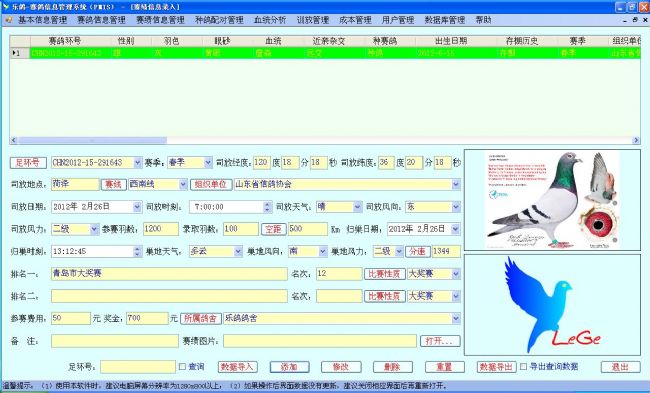Click the horizontal scrollbar thumb in the table
Viewport: 650px width, 393px height.
tap(92, 141)
